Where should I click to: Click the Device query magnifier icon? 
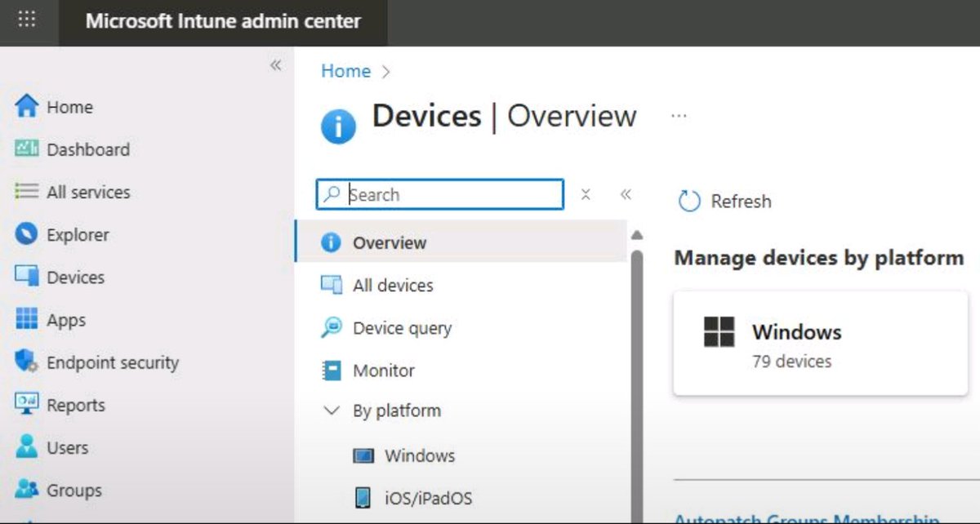coord(331,327)
